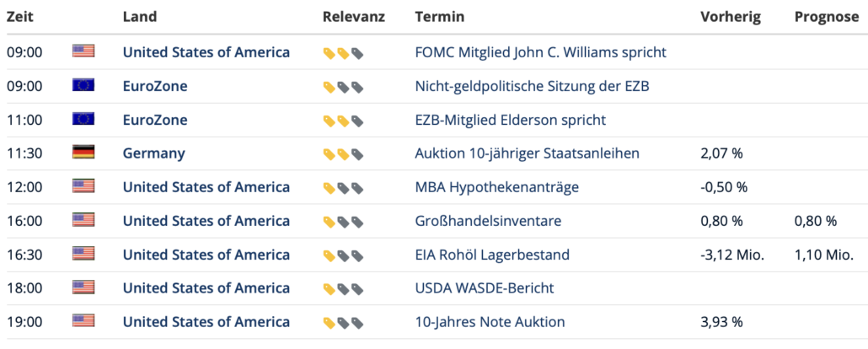Image resolution: width=868 pixels, height=349 pixels.
Task: Open FOMC Mitglied John C. Williams spricht
Action: tap(540, 52)
